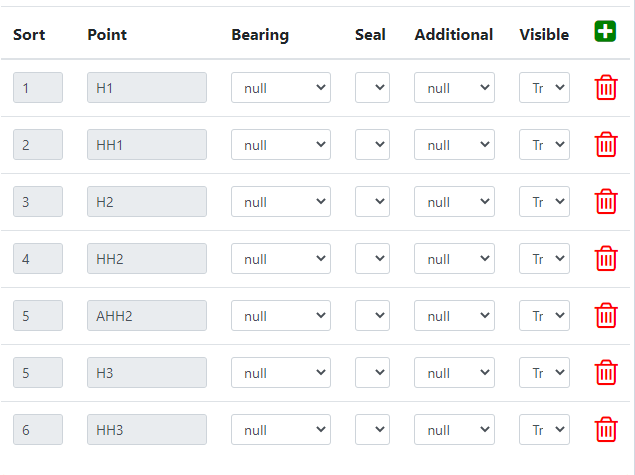Open the Visible dropdown for HH2

tap(544, 259)
